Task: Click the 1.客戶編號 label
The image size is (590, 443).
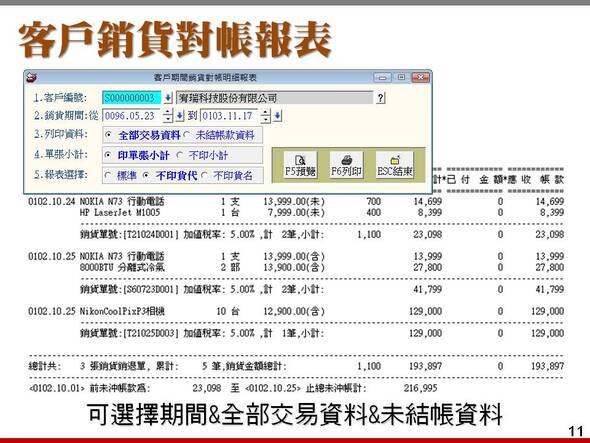Action: (60, 98)
